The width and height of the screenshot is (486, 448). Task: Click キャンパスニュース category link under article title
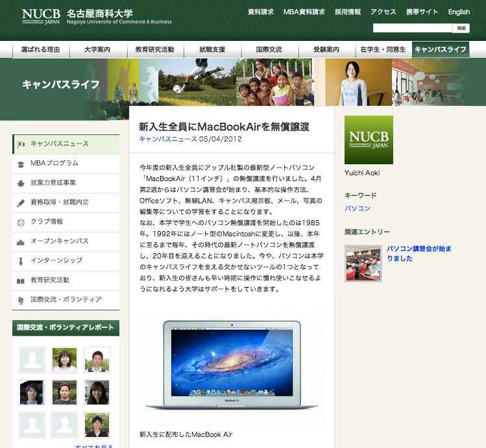tap(167, 139)
